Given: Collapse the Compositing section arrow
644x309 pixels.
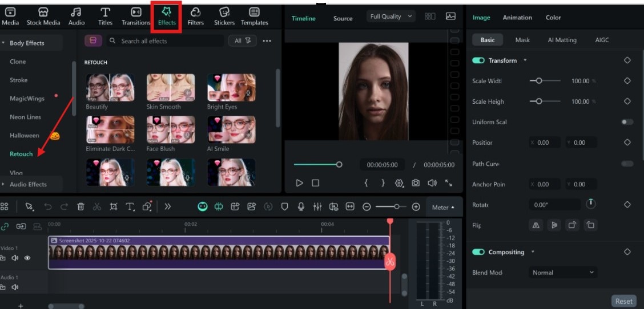Looking at the screenshot, I should point(533,252).
